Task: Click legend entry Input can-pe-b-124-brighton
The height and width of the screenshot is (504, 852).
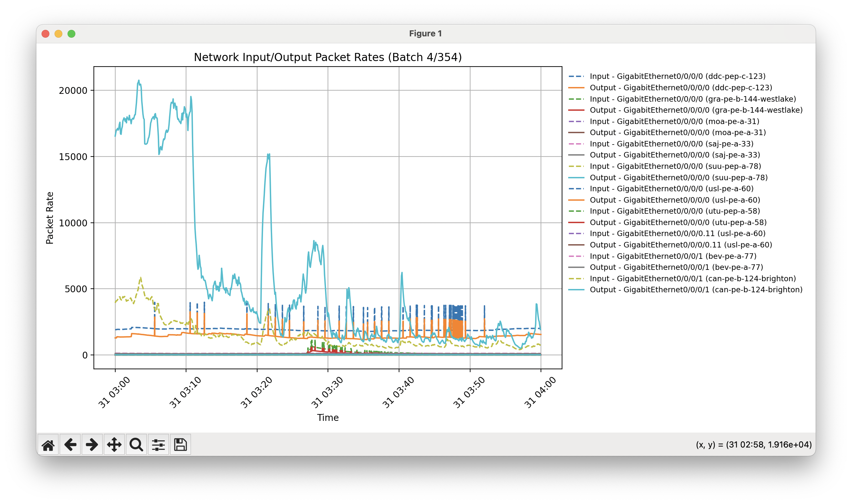Action: pos(693,279)
